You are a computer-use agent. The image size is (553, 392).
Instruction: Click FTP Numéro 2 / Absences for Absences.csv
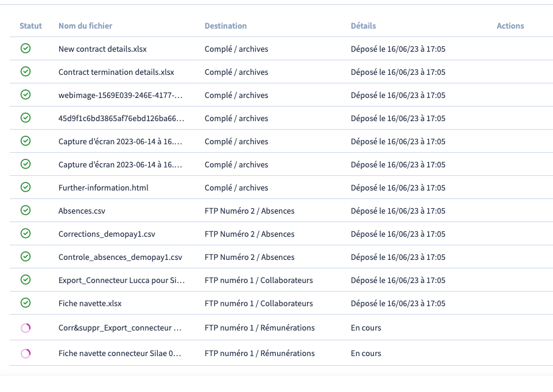pos(249,211)
